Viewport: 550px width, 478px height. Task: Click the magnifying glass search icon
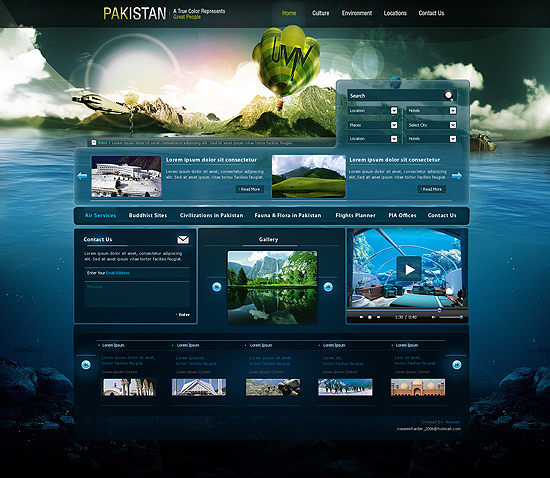[x=449, y=95]
